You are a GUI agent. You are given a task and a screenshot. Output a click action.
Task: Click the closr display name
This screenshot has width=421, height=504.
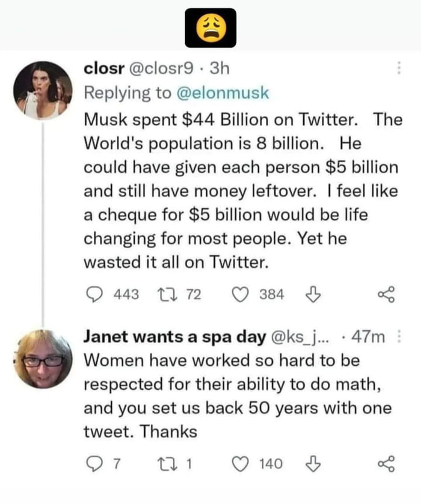[103, 70]
